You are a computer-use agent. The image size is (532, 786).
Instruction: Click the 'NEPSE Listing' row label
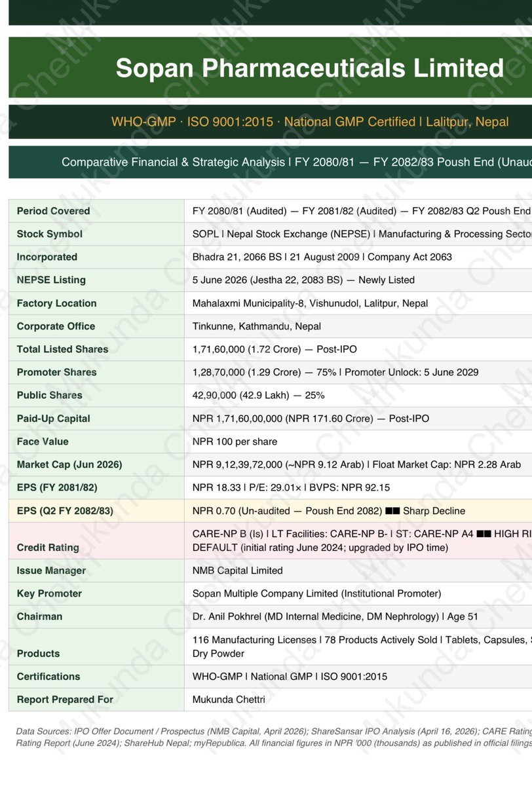pyautogui.click(x=51, y=280)
